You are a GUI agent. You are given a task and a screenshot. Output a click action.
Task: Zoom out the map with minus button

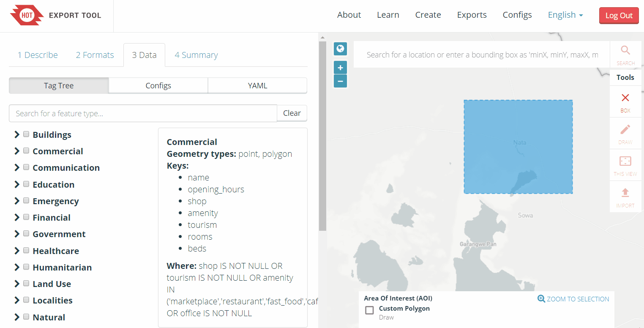[x=340, y=81]
